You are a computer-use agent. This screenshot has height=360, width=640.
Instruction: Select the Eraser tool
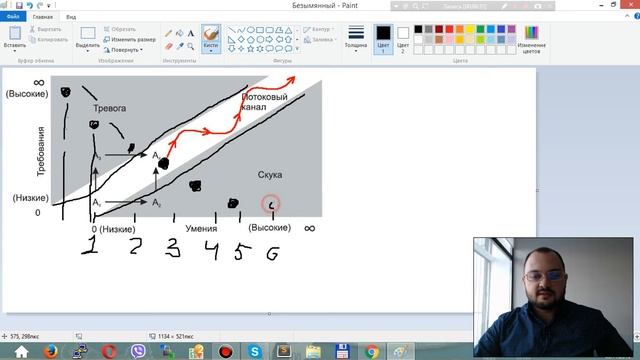[x=169, y=46]
